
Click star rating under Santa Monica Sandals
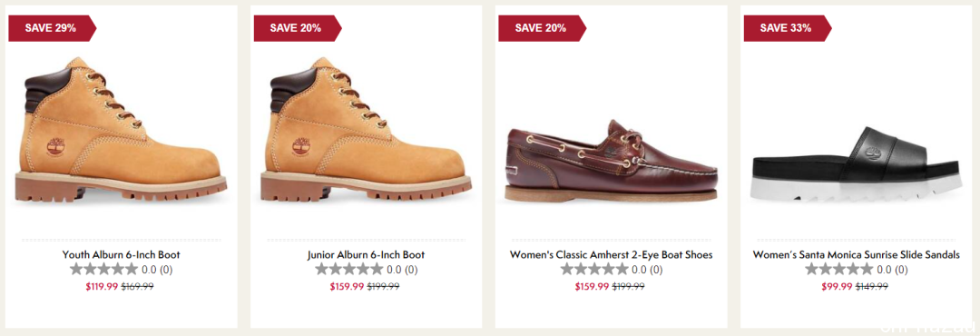(838, 270)
